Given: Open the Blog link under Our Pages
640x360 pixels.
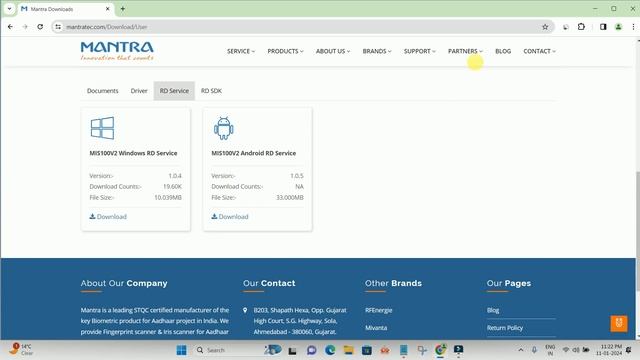Looking at the screenshot, I should (493, 310).
